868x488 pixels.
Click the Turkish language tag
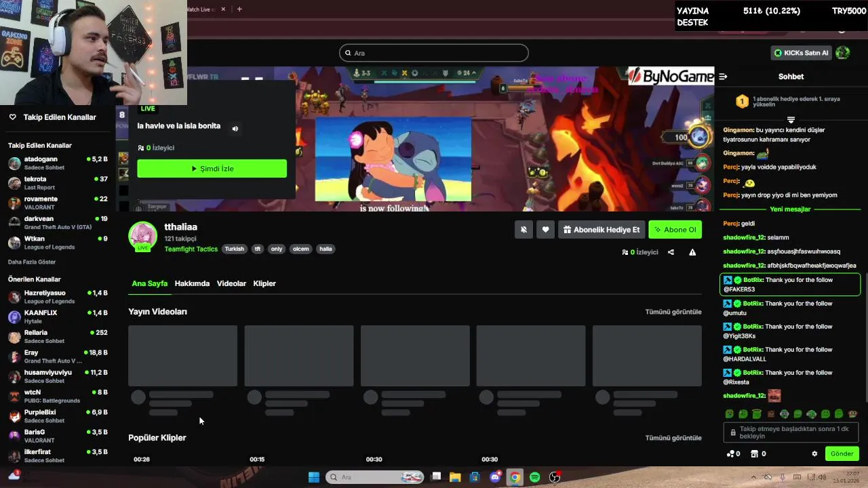[235, 249]
